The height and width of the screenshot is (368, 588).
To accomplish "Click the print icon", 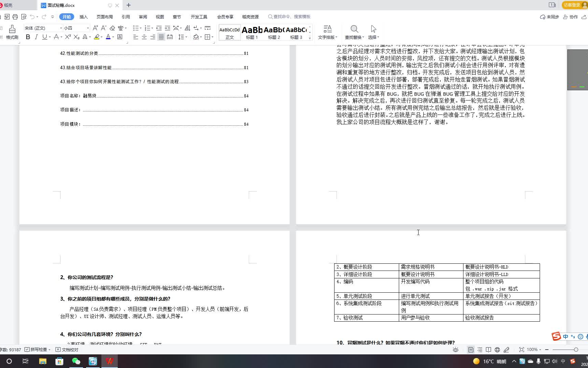I will click(15, 17).
